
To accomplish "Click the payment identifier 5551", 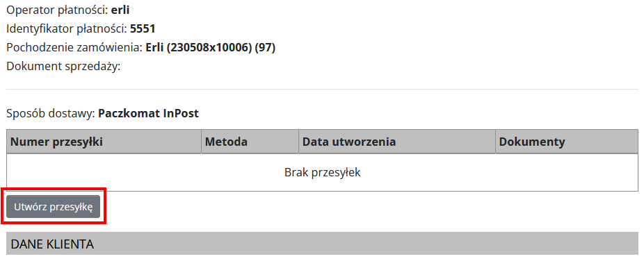I will click(143, 28).
